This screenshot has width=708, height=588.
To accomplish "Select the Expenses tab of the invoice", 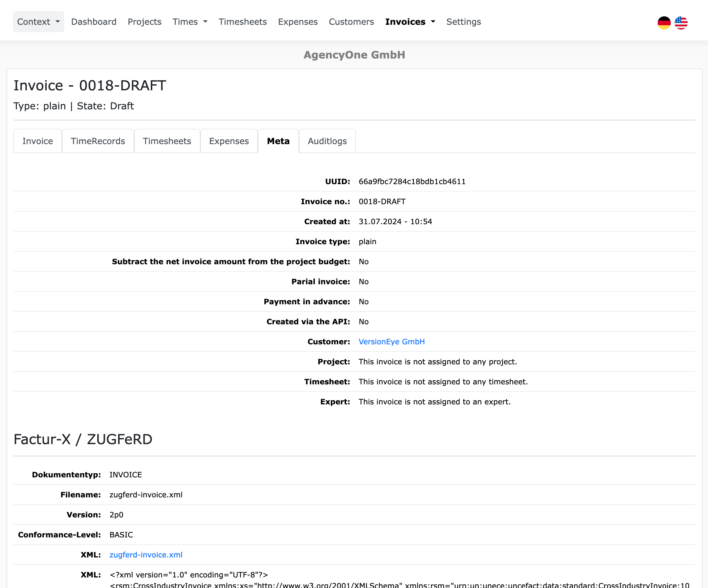I will point(229,141).
